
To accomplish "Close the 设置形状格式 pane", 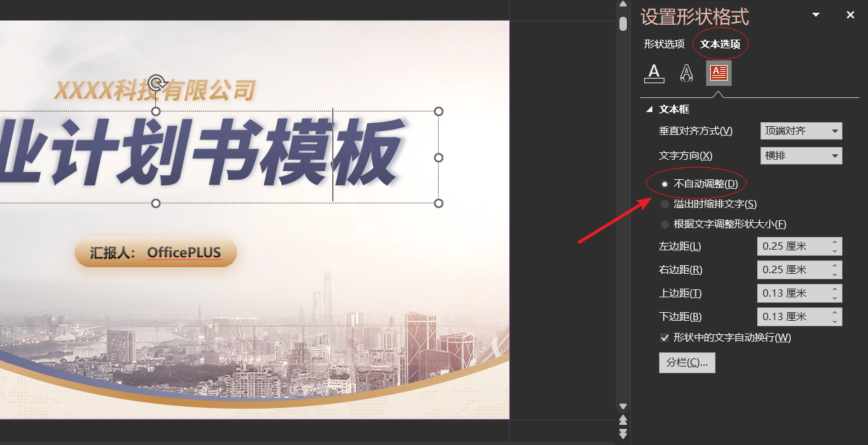I will tap(851, 15).
